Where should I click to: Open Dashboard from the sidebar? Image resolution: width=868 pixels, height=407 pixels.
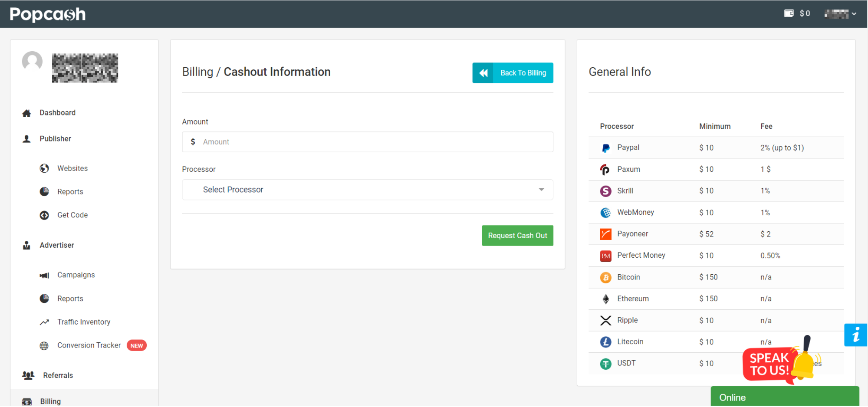tap(57, 113)
